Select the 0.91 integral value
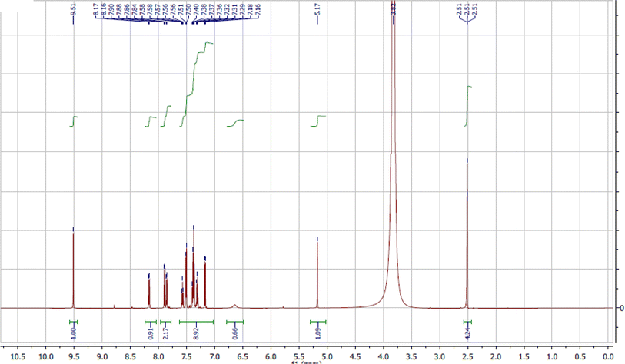This screenshot has width=625, height=364. pyautogui.click(x=151, y=333)
